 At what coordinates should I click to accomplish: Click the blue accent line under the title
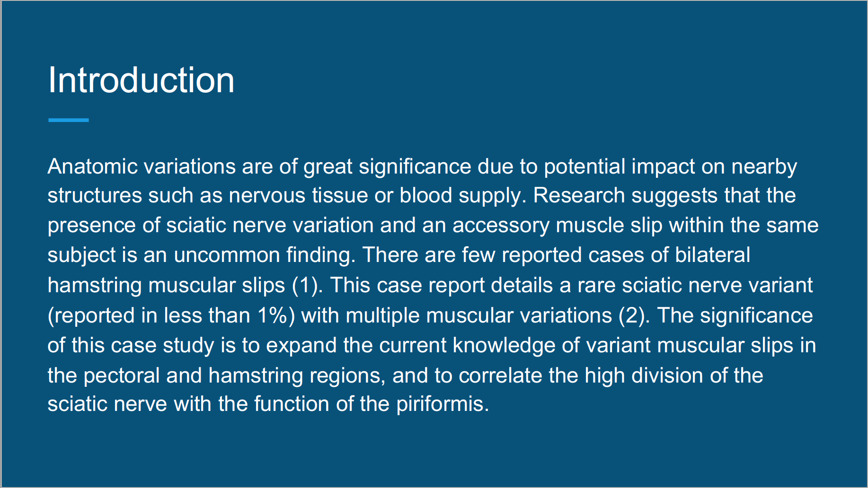point(68,120)
